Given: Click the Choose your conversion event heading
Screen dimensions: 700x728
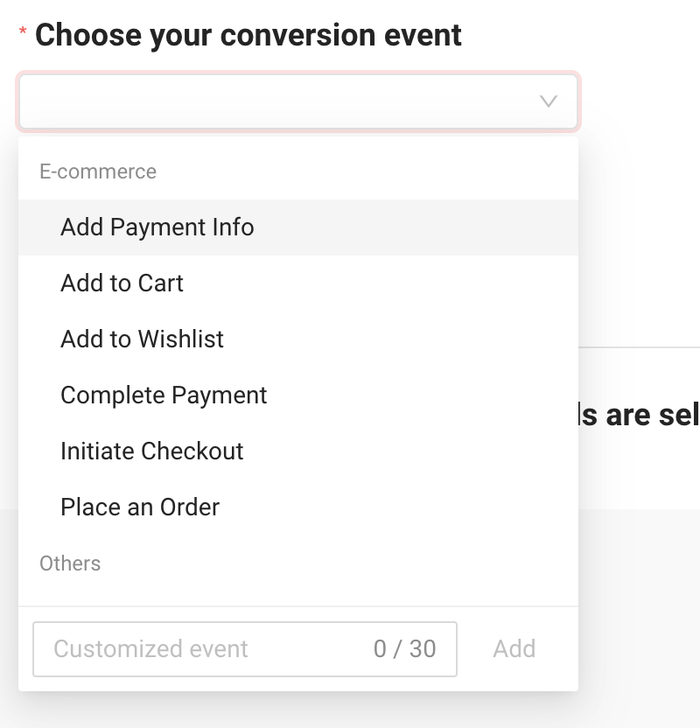Looking at the screenshot, I should (x=248, y=36).
